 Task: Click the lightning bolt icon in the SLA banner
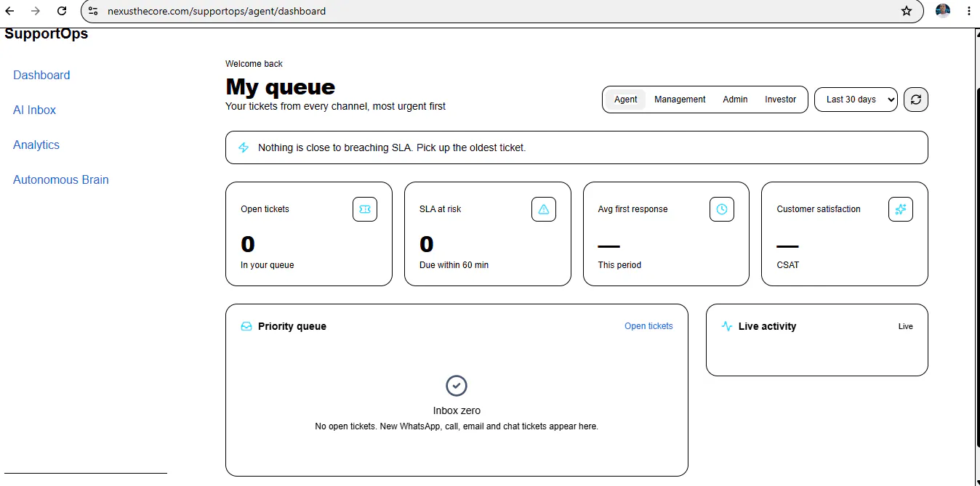[244, 147]
